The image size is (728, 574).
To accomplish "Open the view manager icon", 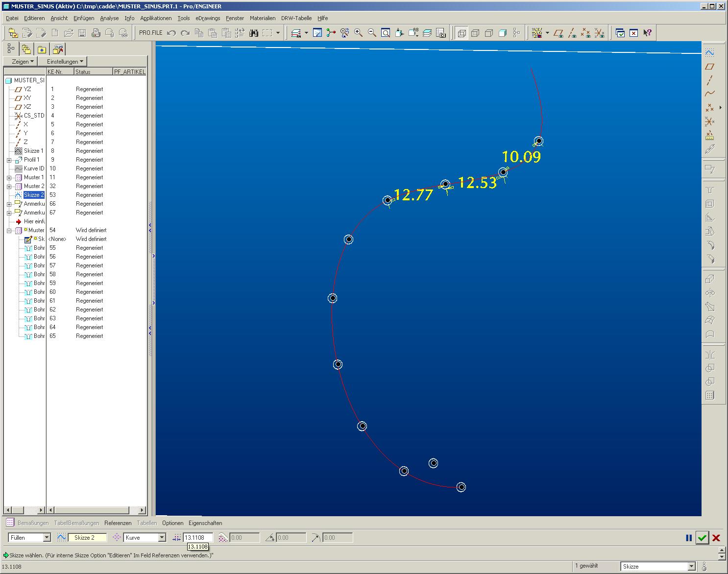I will pos(441,33).
